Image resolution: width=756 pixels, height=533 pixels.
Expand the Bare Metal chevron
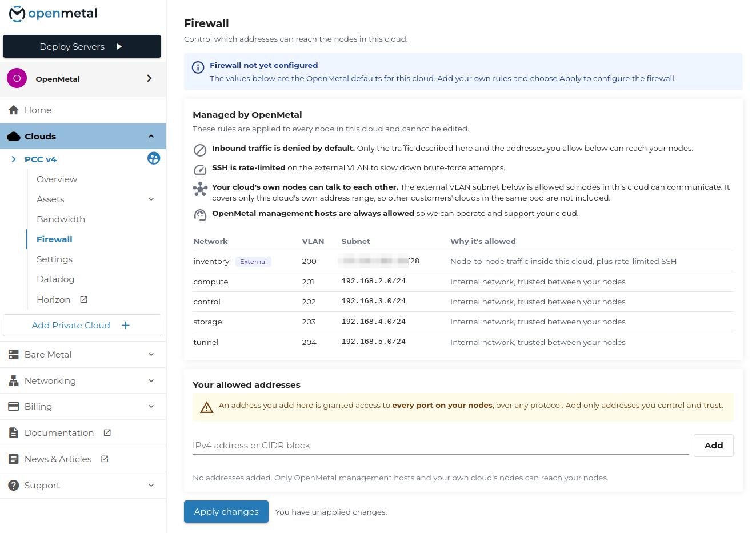(x=151, y=355)
